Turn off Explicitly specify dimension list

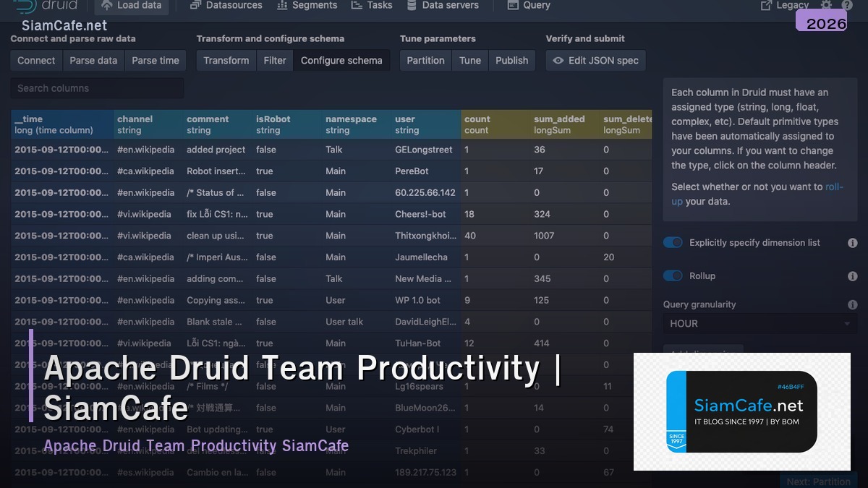(x=673, y=243)
